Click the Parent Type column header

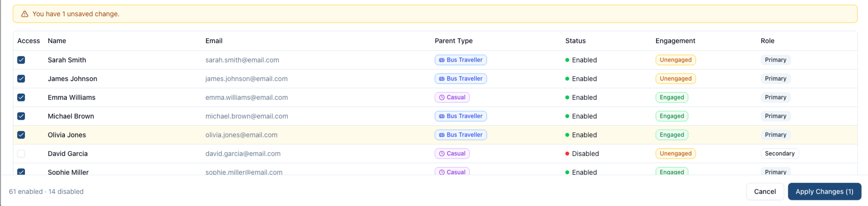pyautogui.click(x=453, y=41)
